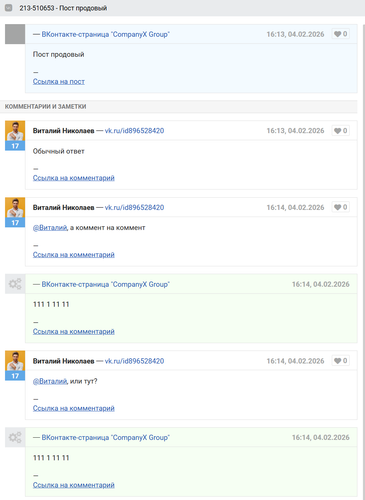Click avatar of 'а коммент на коммент' comment
The width and height of the screenshot is (365, 500).
15,208
